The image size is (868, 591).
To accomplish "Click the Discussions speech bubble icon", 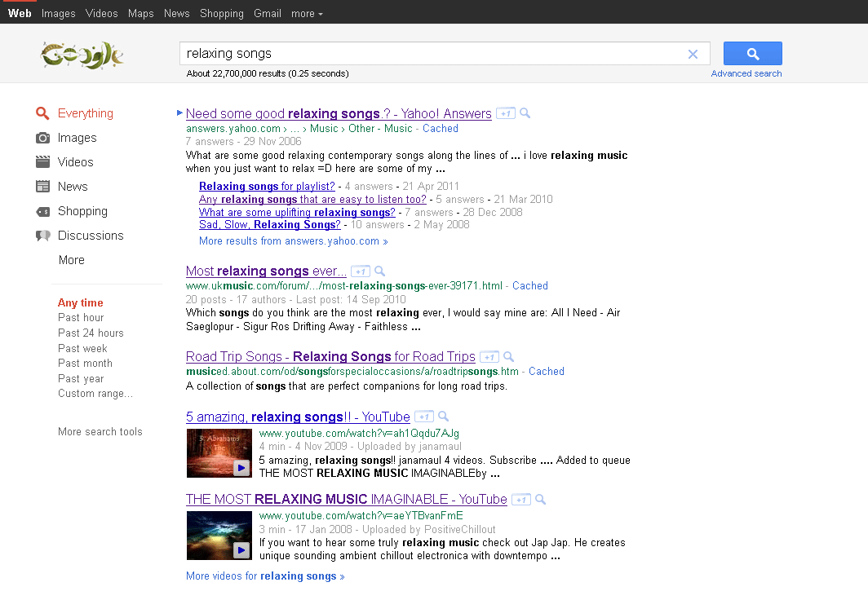I will click(x=42, y=236).
